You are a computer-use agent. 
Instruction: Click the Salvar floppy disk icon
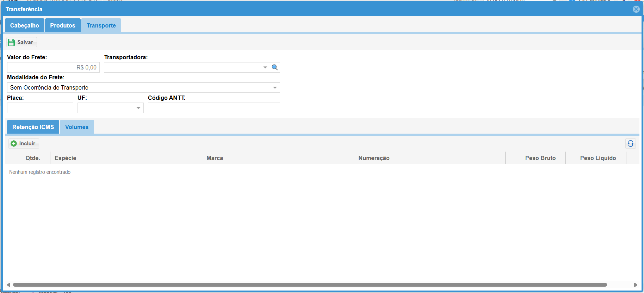click(11, 42)
